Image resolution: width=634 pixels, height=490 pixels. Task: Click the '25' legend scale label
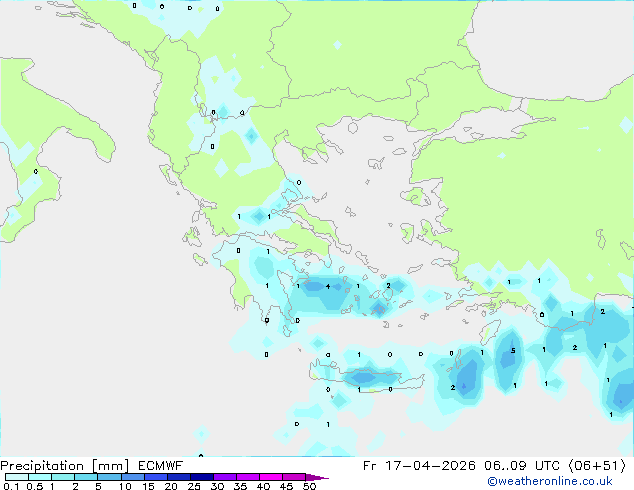coord(194,486)
